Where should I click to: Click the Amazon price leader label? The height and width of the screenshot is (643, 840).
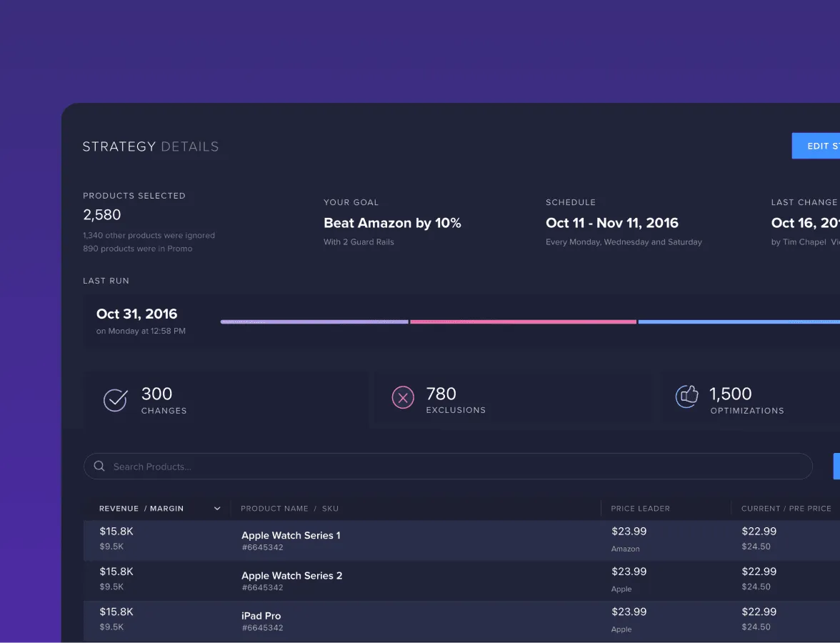click(625, 549)
